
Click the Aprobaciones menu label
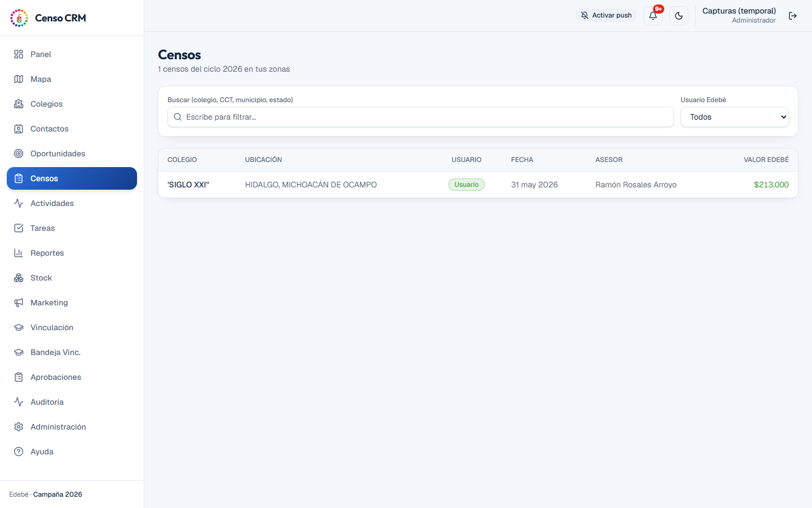click(56, 377)
